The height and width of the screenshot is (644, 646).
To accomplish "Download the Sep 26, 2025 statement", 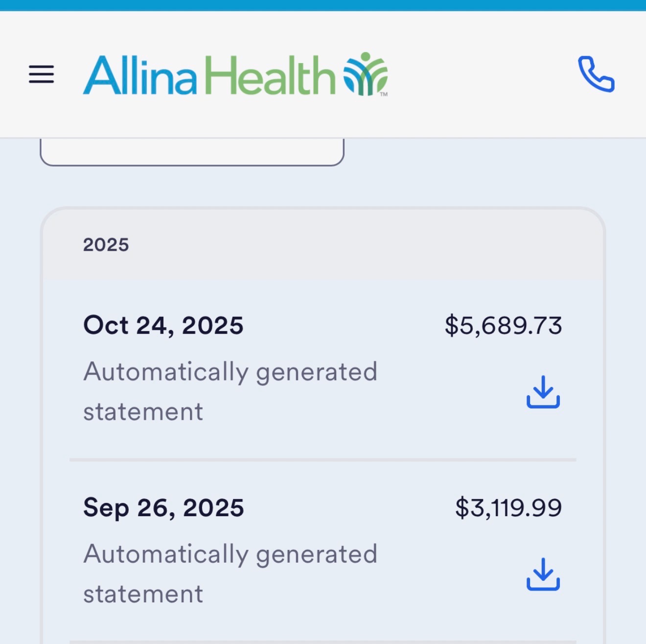I will click(x=543, y=574).
